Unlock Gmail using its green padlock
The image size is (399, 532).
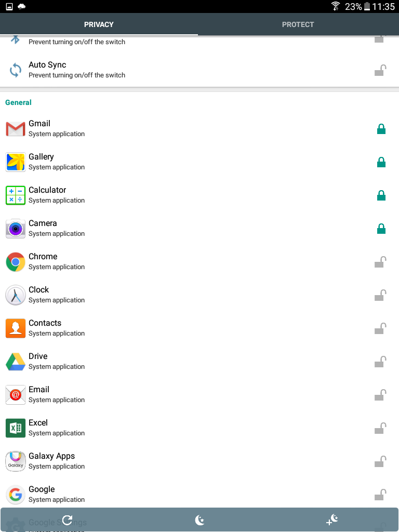click(x=381, y=129)
